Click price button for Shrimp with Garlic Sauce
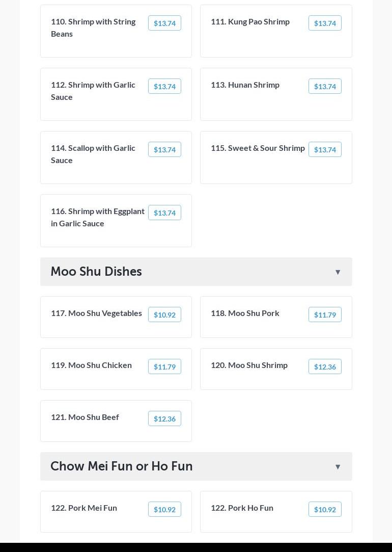Viewport: 392px width, 552px height. 164,86
